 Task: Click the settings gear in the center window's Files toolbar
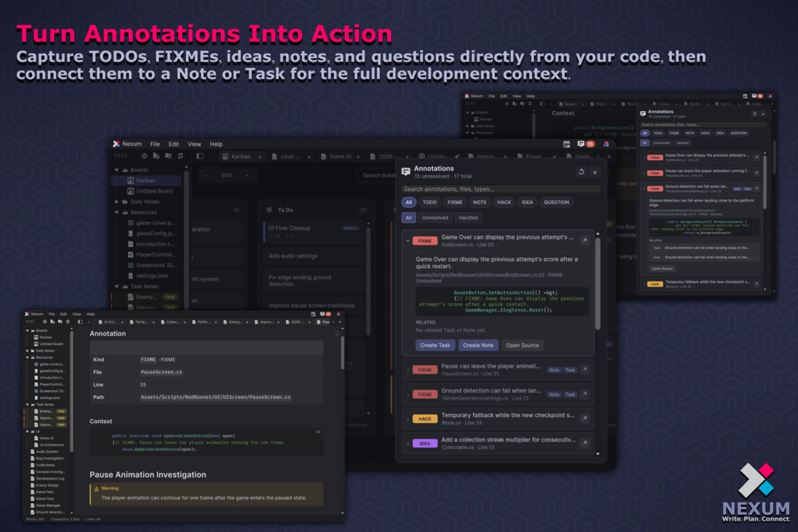click(x=144, y=156)
